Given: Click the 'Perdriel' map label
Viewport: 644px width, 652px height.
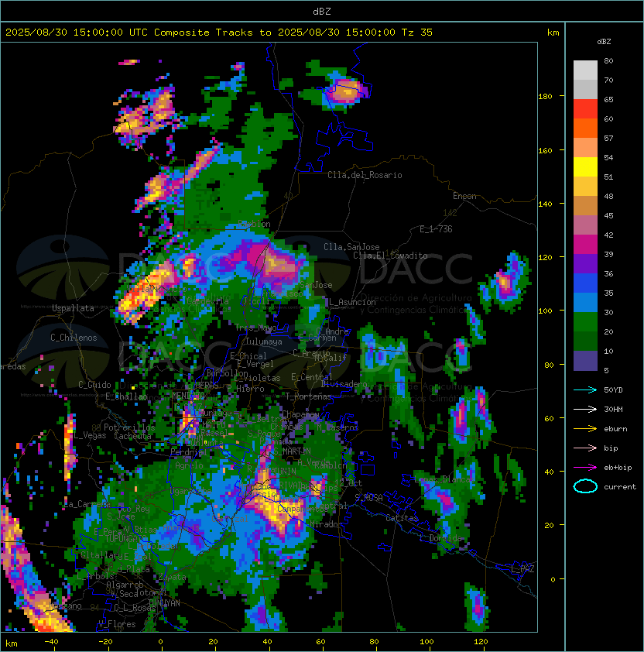Looking at the screenshot, I should pos(189,452).
